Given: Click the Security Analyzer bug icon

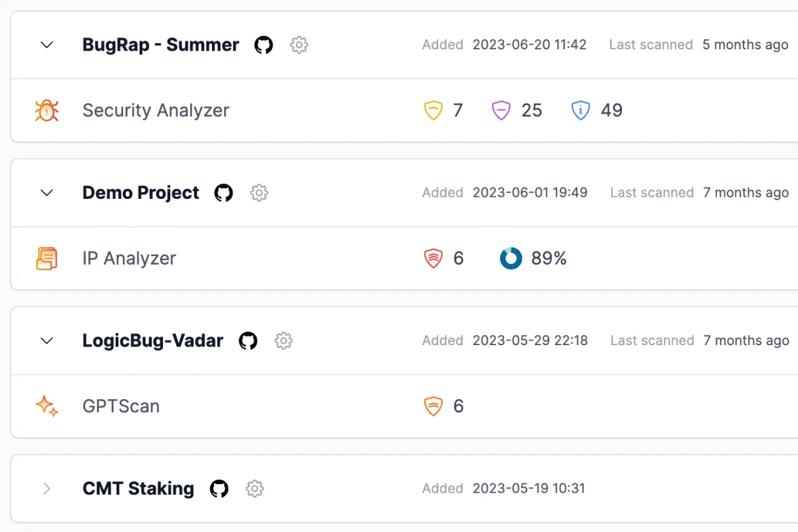Looking at the screenshot, I should (47, 110).
